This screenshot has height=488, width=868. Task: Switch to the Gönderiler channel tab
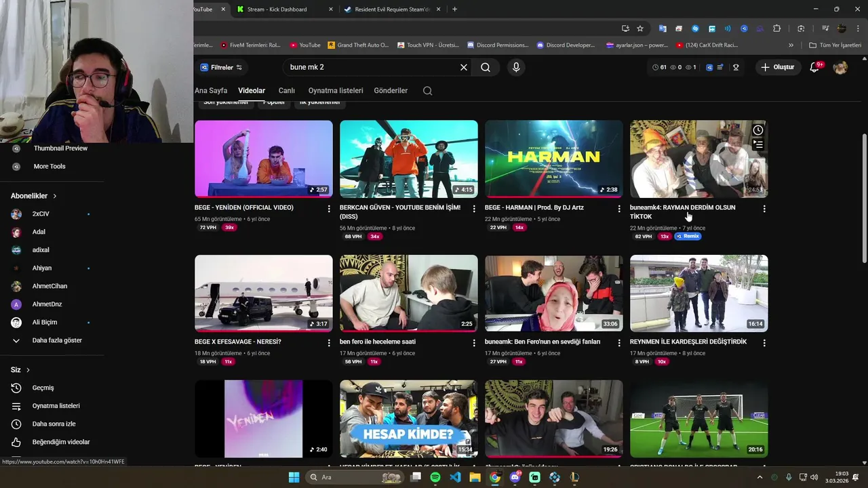click(x=391, y=91)
